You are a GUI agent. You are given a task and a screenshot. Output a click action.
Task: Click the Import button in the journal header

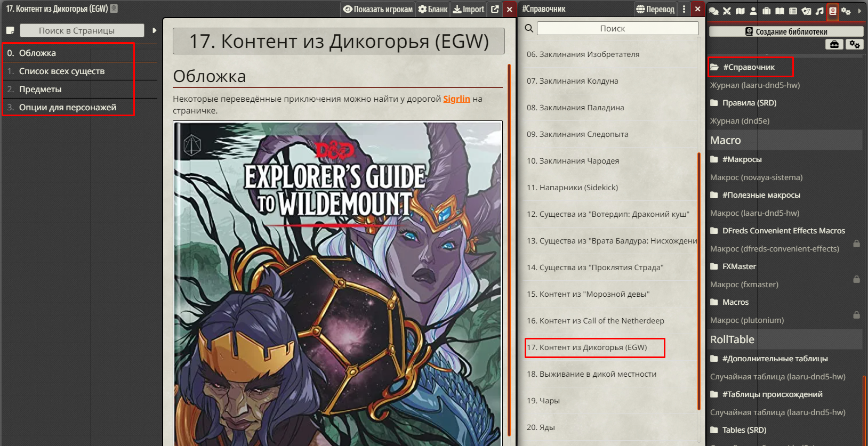click(x=469, y=9)
